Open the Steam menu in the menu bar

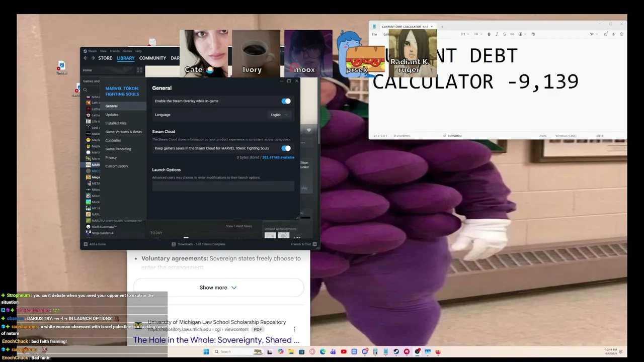92,51
